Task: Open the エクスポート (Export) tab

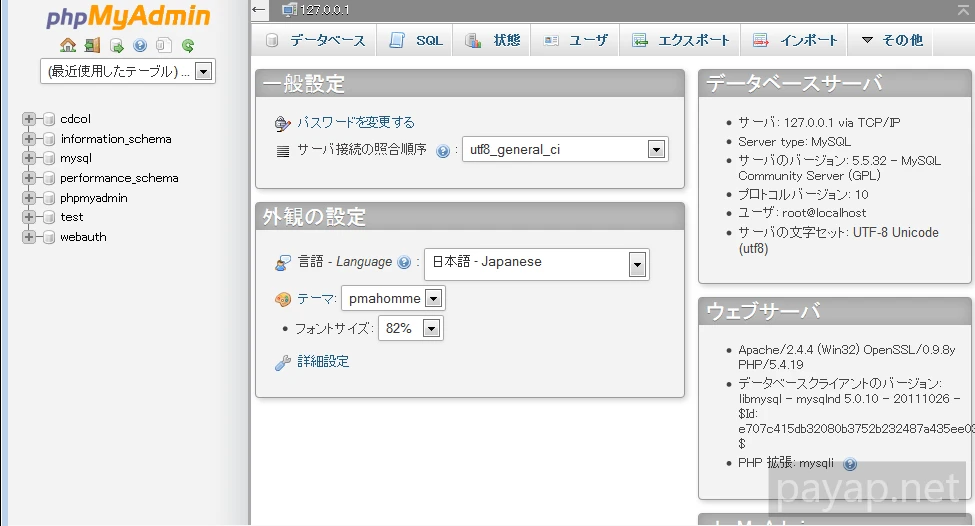Action: tap(682, 41)
